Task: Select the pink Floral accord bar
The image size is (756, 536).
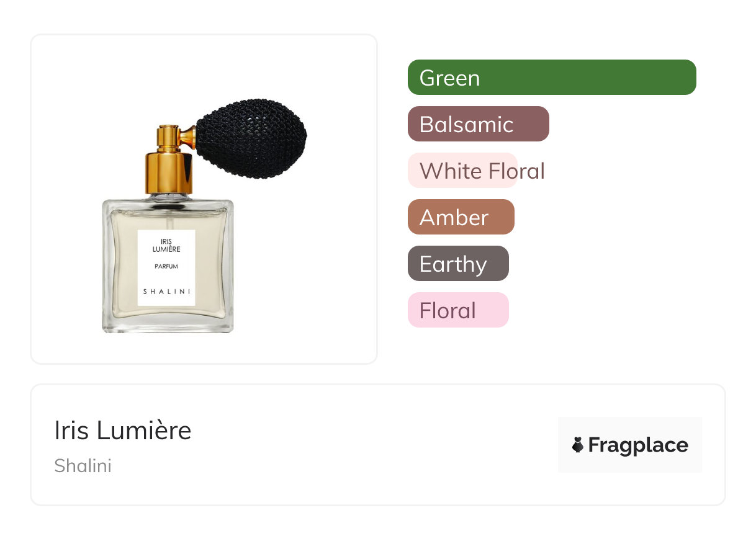Action: click(458, 310)
